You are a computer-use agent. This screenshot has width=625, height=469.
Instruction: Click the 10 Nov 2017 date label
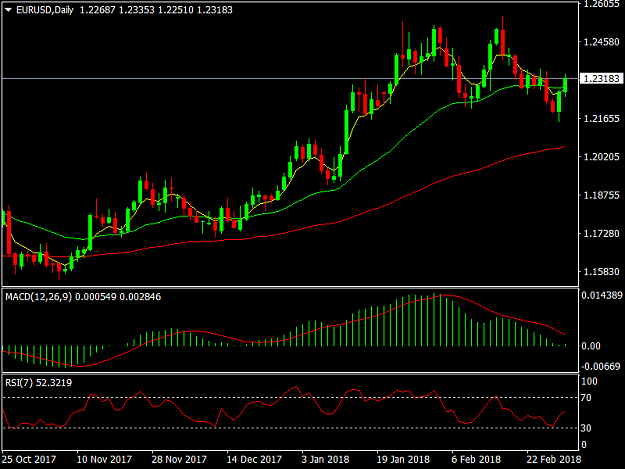tap(104, 459)
